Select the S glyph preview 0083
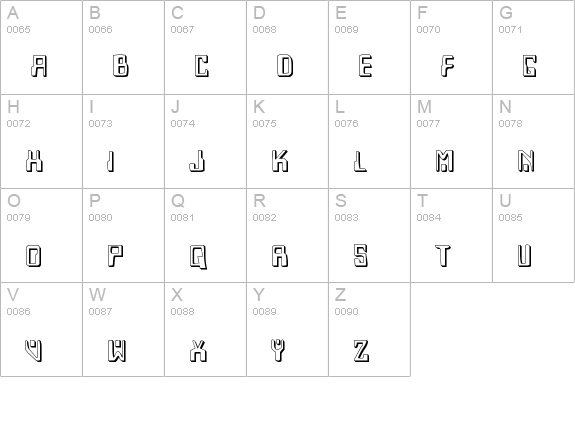 (x=361, y=255)
